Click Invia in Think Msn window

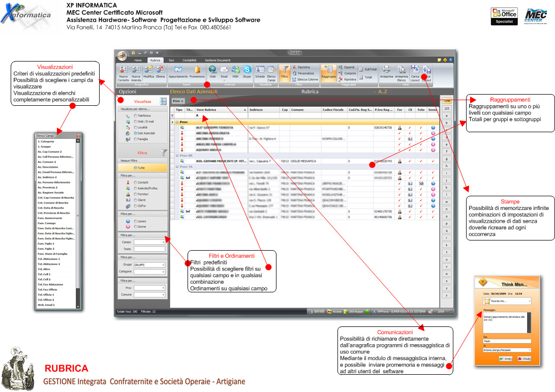tap(505, 358)
